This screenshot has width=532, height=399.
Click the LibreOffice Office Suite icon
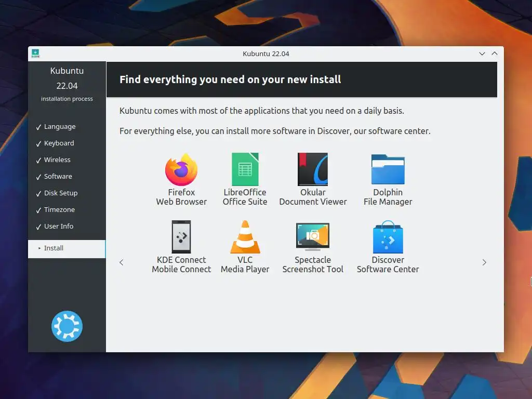[245, 169]
